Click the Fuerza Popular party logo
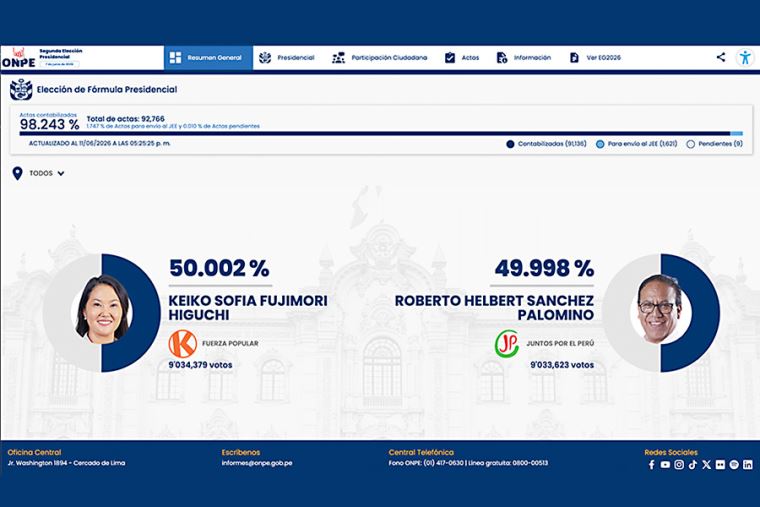The height and width of the screenshot is (507, 760). tap(182, 344)
